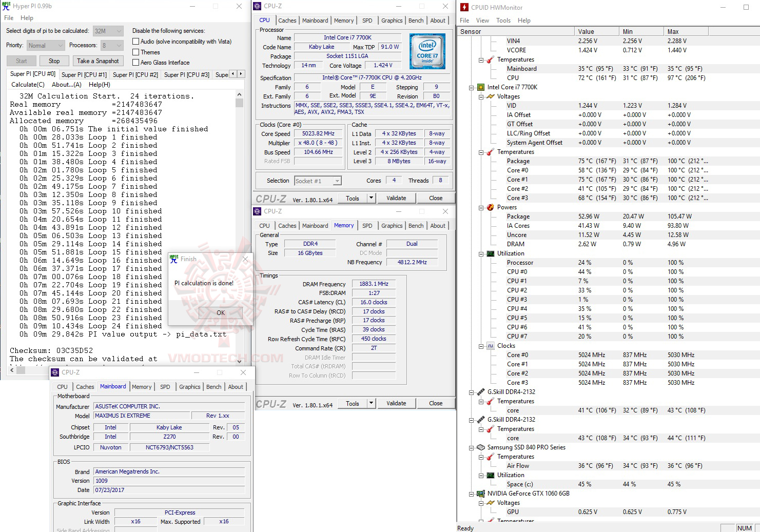The width and height of the screenshot is (760, 532).
Task: Click the Temperatures icon under Samsung SSD 840 PRO
Action: 491,457
